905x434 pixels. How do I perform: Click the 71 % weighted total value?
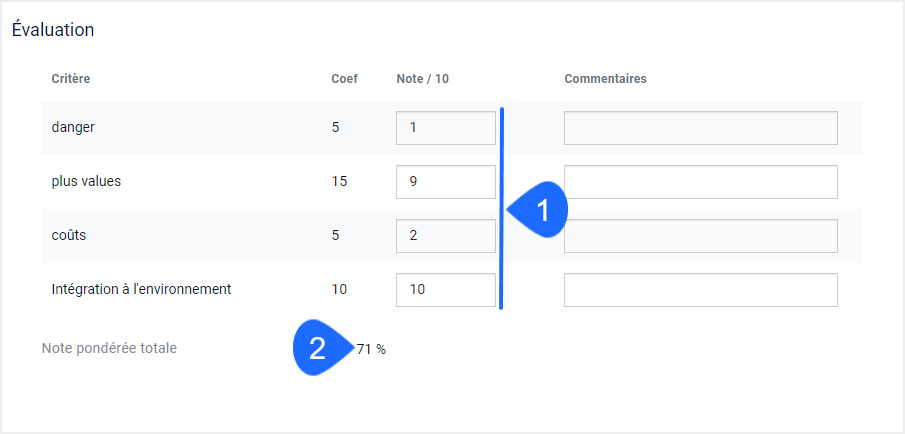point(371,349)
